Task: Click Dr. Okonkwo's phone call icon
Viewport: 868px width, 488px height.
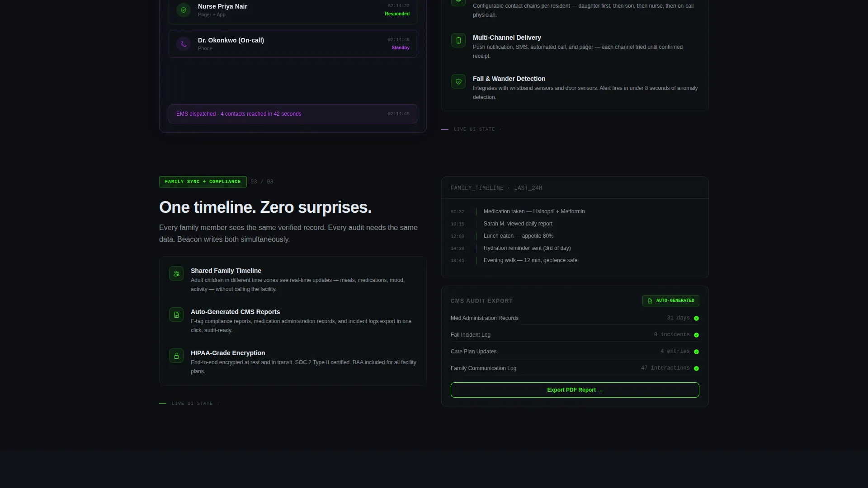Action: pyautogui.click(x=184, y=44)
